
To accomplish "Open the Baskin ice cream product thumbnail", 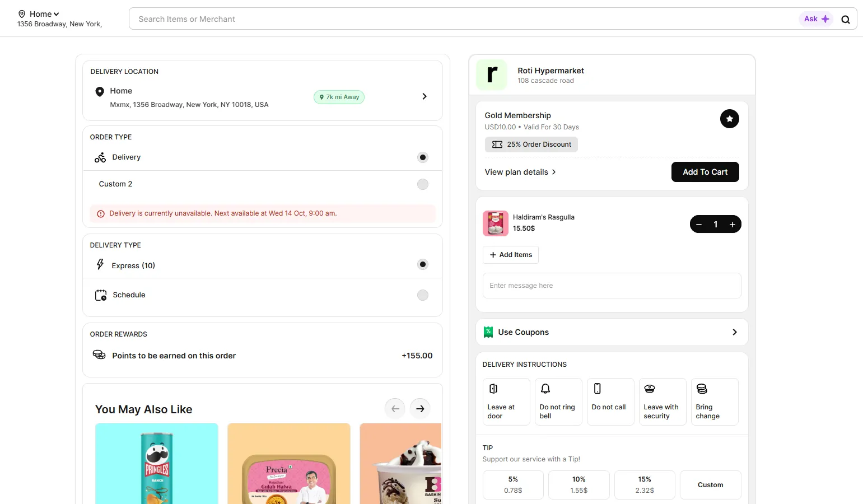I will (x=401, y=464).
